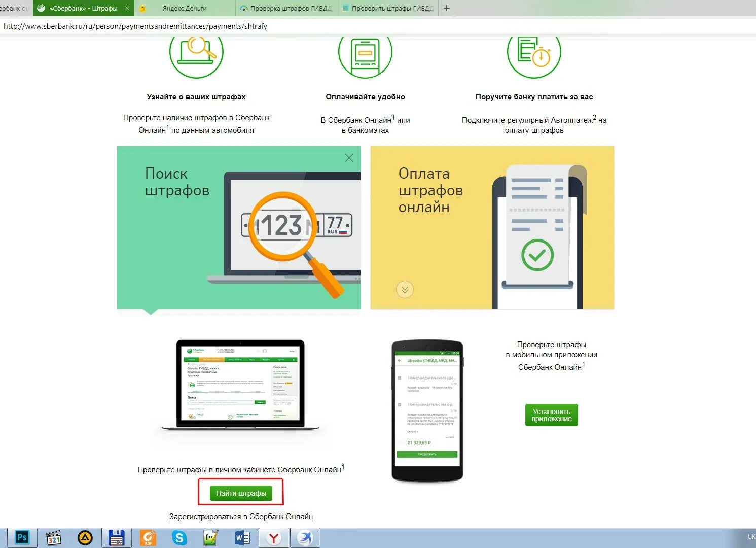
Task: Click the green 'Найти штрафы' button
Action: point(241,493)
